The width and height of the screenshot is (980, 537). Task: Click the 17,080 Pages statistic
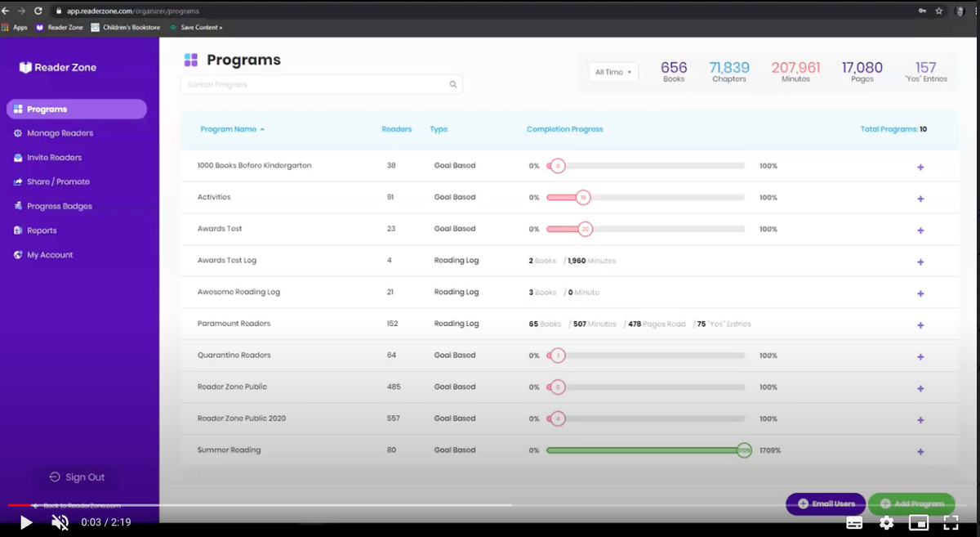pos(862,71)
